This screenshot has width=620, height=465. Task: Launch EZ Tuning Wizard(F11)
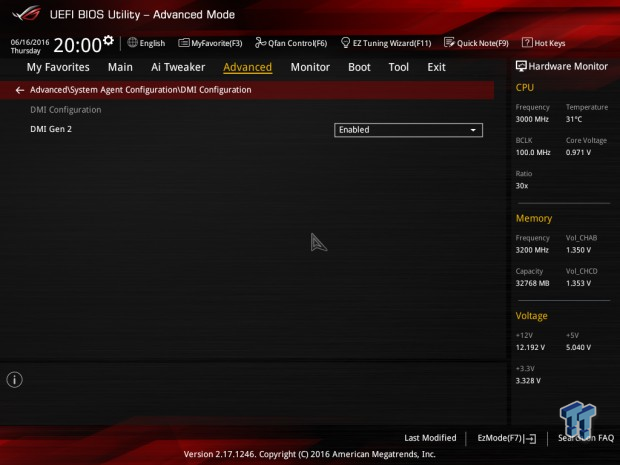point(386,43)
